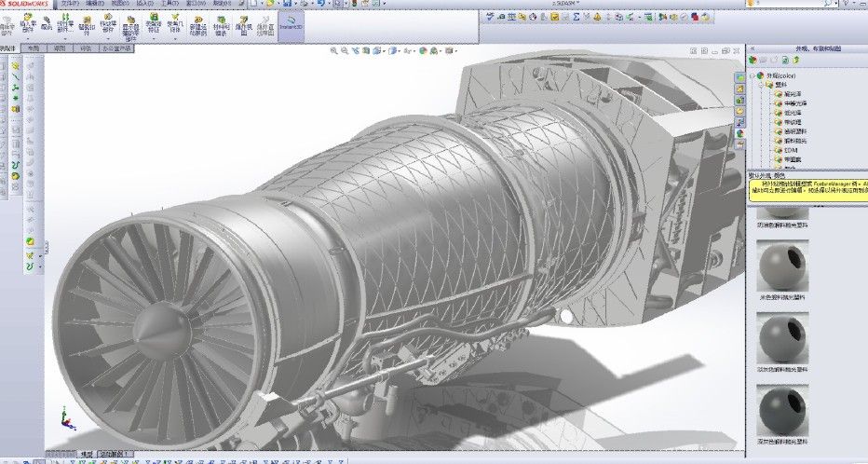Open the 视图(V) menu
Viewport: 868px width, 464px height.
(x=120, y=4)
